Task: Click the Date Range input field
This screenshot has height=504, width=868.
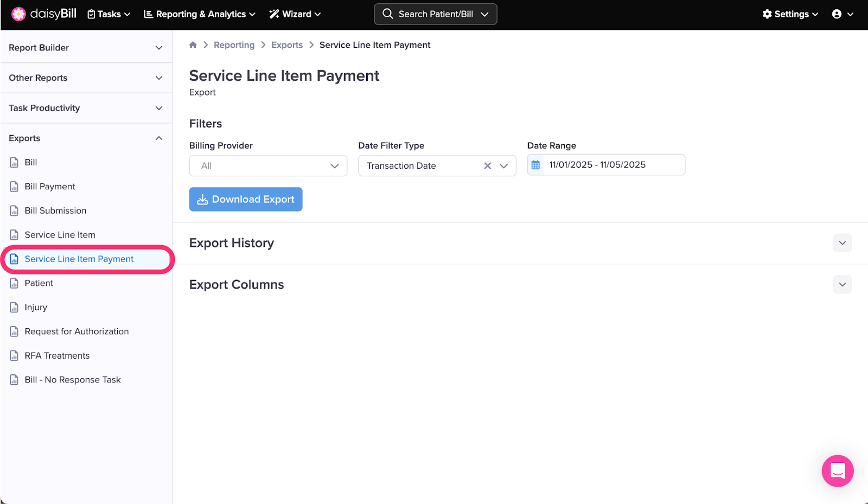Action: (613, 165)
